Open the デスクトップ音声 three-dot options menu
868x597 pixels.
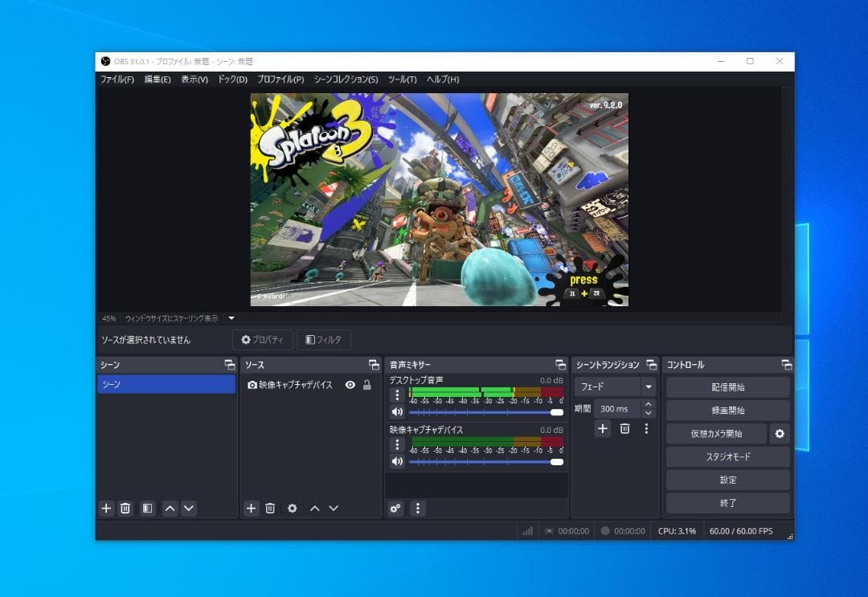pos(396,395)
